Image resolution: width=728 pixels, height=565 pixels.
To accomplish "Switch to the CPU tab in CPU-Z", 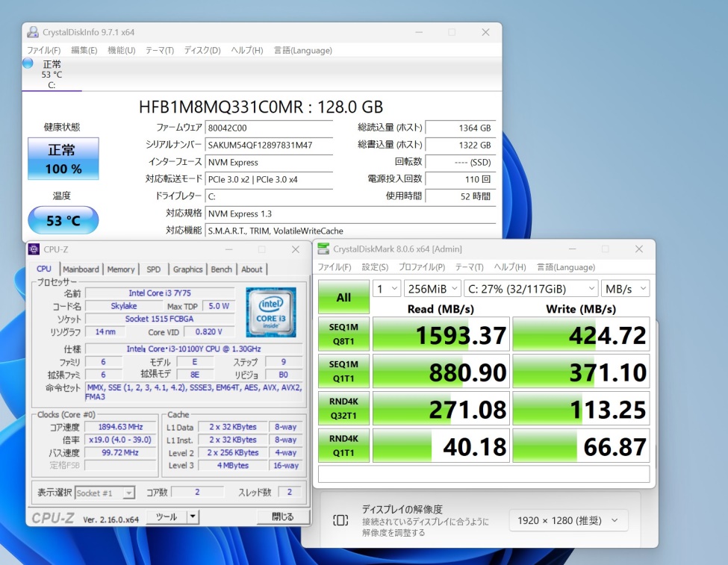I will tap(44, 269).
